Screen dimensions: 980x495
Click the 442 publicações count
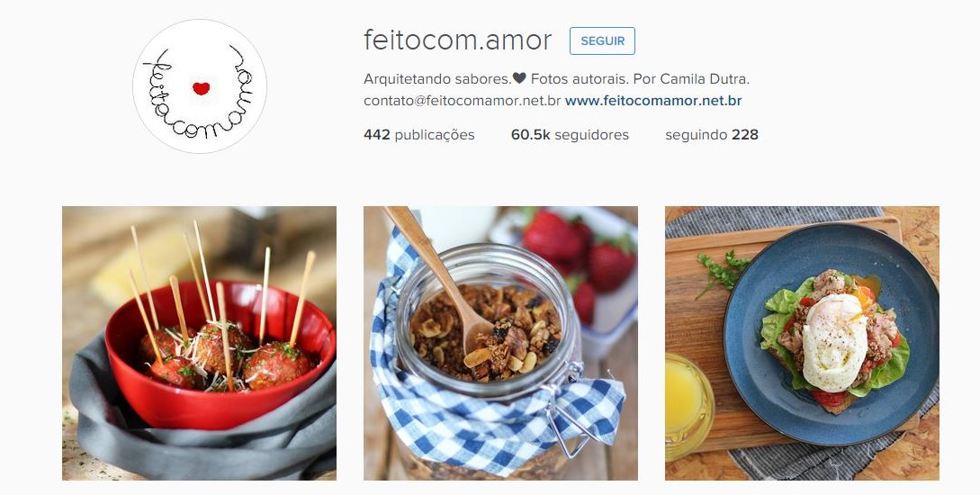coord(418,135)
